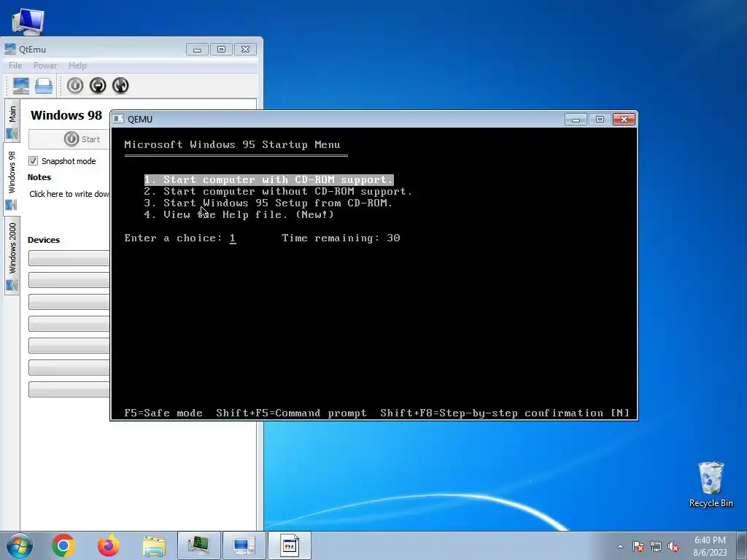The height and width of the screenshot is (560, 747).
Task: Click the 'Time remaining: 30' text
Action: [x=341, y=238]
